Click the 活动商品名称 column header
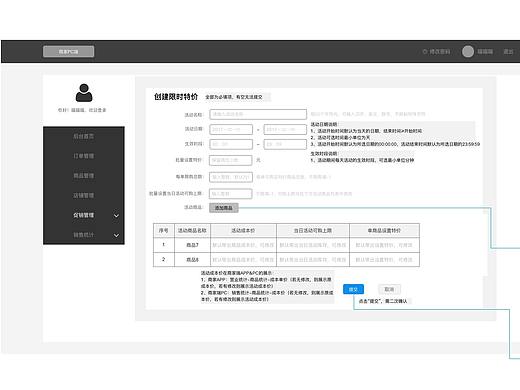 (192, 230)
